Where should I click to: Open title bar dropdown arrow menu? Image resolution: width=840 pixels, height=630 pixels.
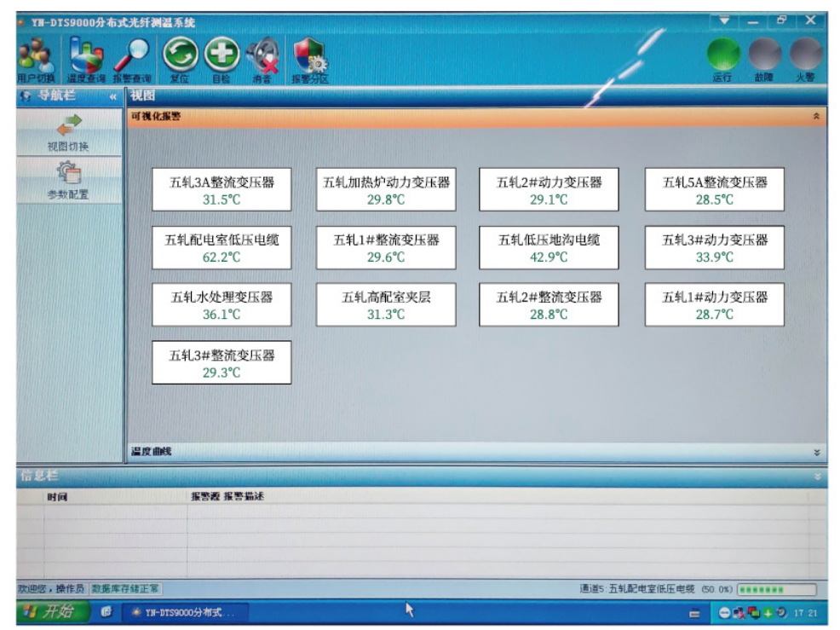[x=724, y=20]
